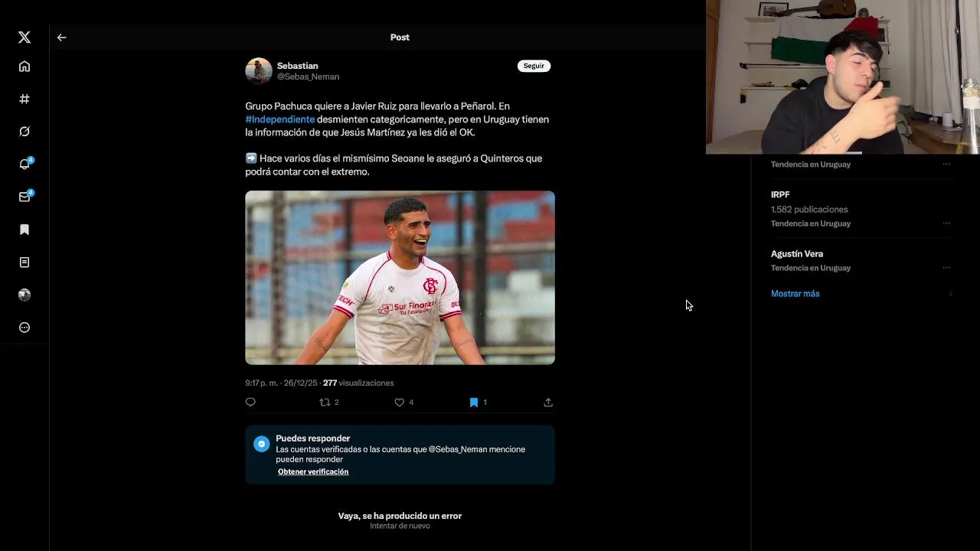Open options menu for top Tendencia en Uruguay
Image resolution: width=980 pixels, height=551 pixels.
point(946,164)
